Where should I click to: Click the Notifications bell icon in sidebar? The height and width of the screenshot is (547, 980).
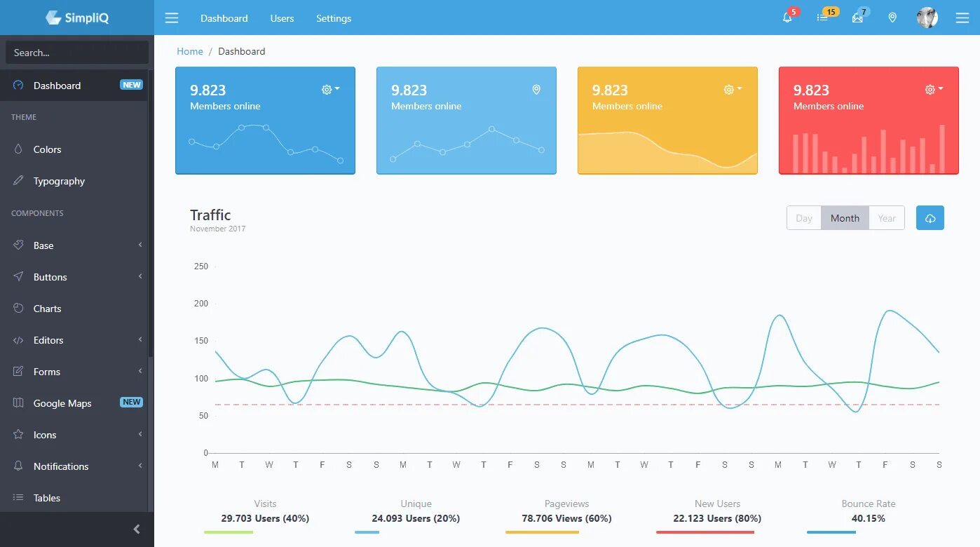[x=19, y=466]
